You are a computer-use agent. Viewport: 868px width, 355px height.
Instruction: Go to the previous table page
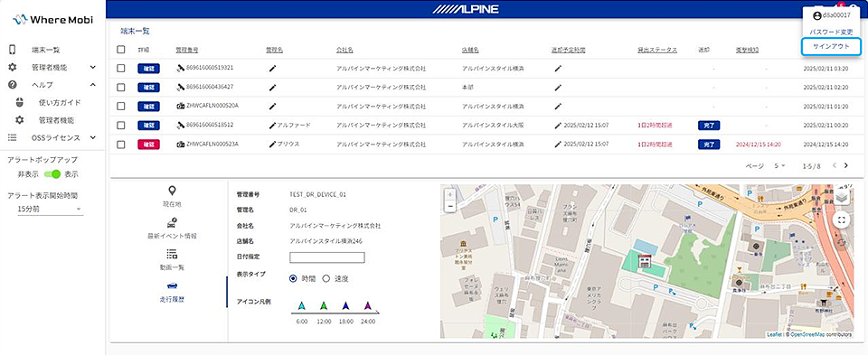point(835,165)
